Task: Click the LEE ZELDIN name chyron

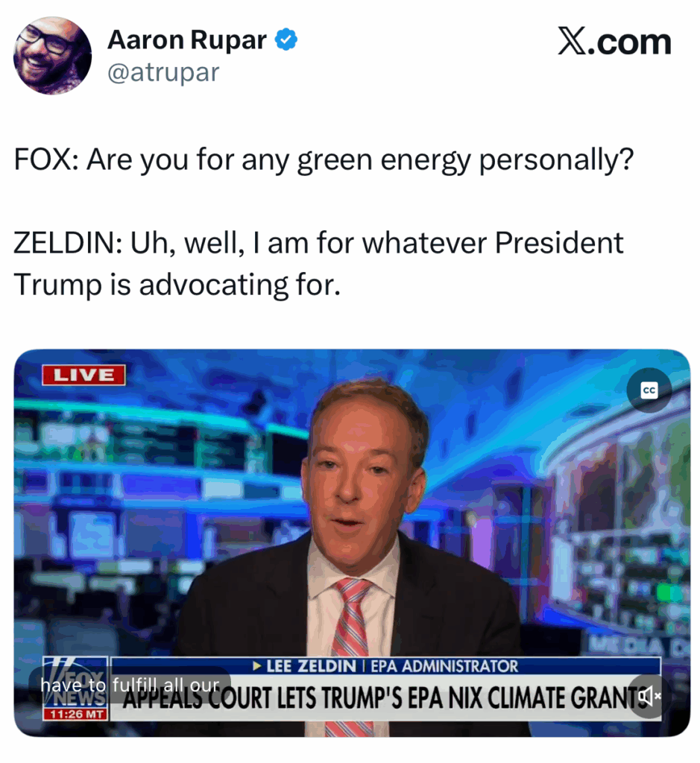Action: coord(311,666)
